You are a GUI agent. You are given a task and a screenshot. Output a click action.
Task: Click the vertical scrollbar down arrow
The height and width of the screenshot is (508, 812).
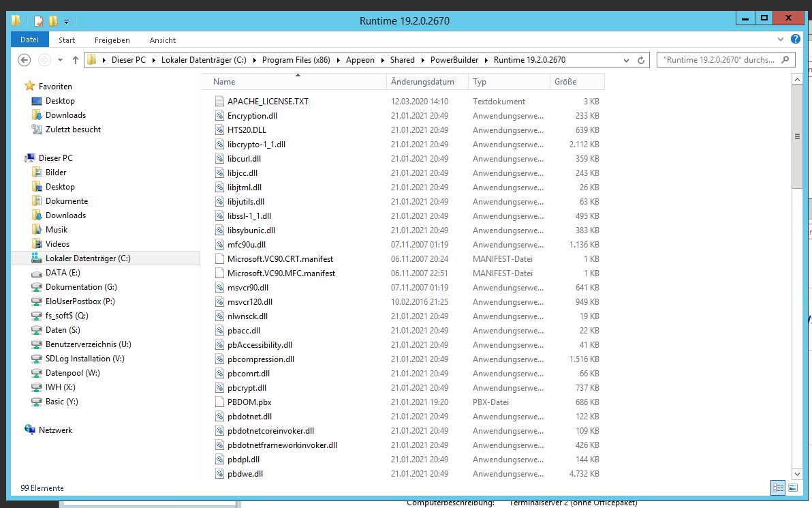pos(798,473)
